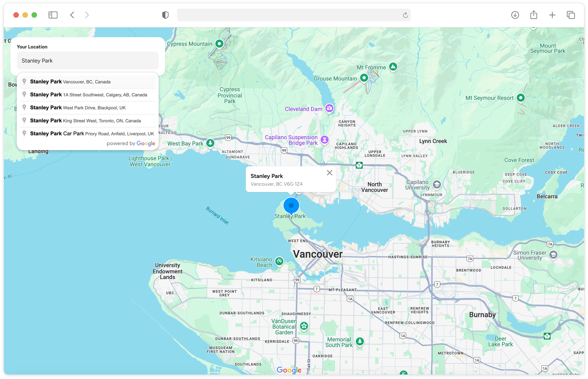
Task: Click the Downloads icon in Safari toolbar
Action: pyautogui.click(x=515, y=15)
